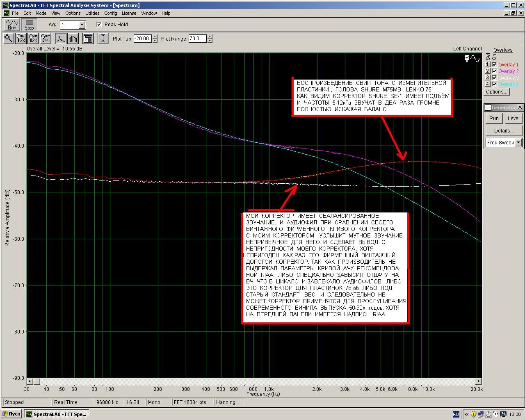Open the settings dialog toolbar icon
Viewport: 525px width, 420px height.
[88, 39]
